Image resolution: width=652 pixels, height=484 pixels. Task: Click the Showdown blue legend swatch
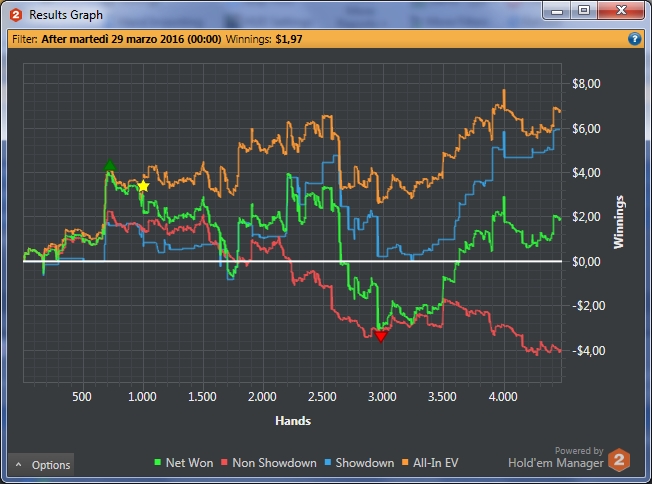click(x=328, y=462)
